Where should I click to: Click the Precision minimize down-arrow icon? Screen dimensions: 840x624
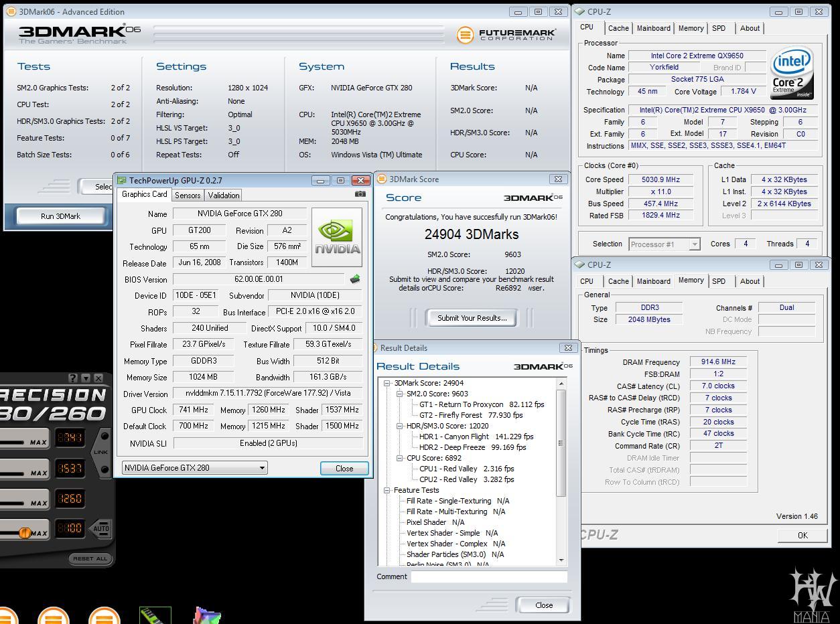[86, 378]
